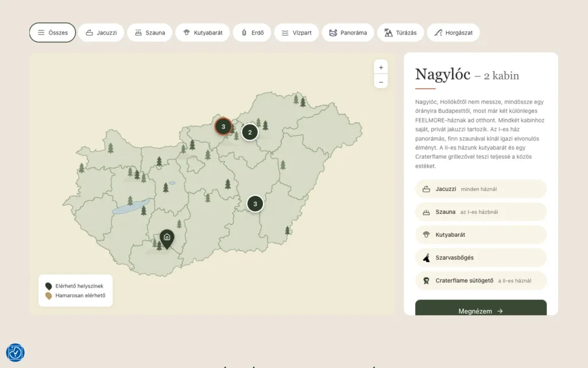Open the highlighted cluster marker with 3
Screen dimensions: 588x368
(x=223, y=126)
